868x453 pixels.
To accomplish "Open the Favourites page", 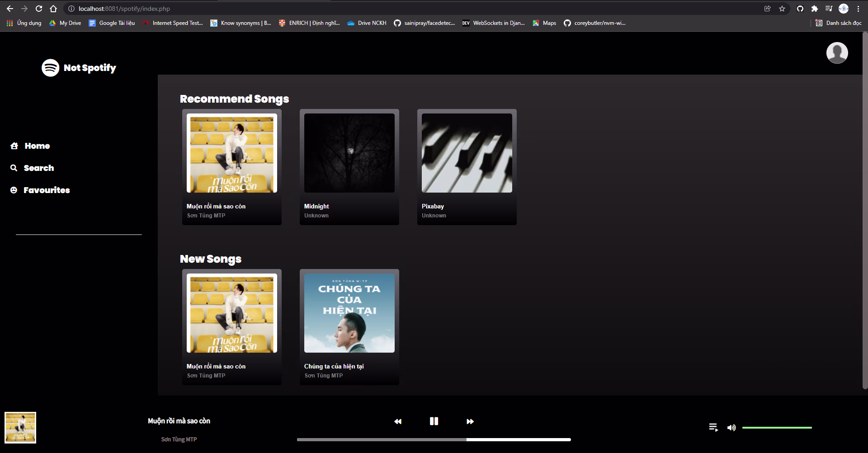I will point(47,190).
